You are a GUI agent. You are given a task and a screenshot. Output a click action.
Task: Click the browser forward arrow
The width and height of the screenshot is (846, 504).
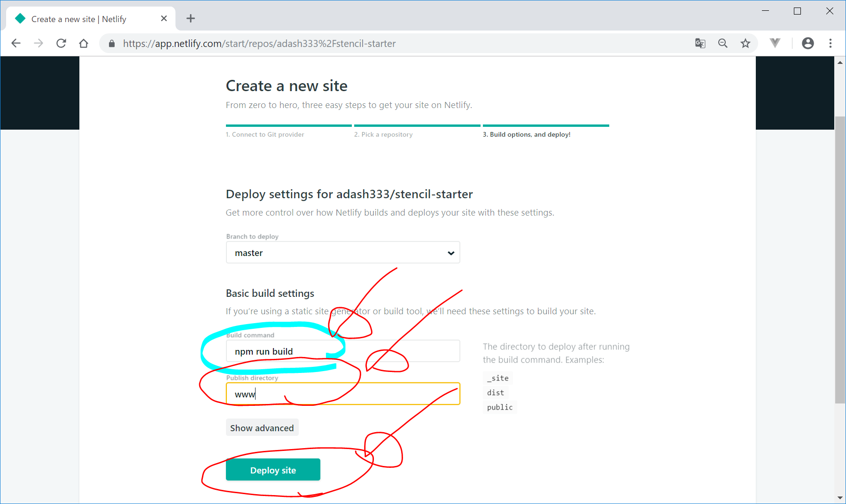tap(39, 43)
